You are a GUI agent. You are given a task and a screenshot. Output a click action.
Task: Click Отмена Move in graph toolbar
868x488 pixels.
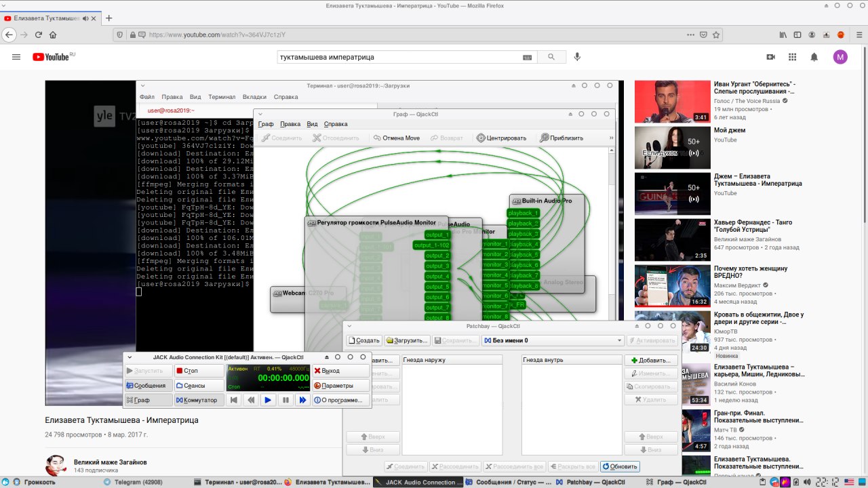click(397, 138)
